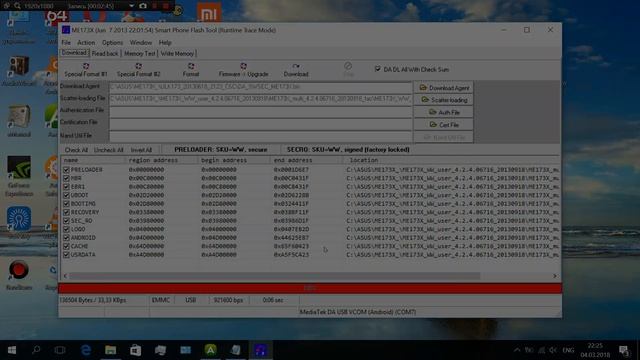
Task: Uncheck the EBR1 partition checkbox
Action: coord(67,187)
